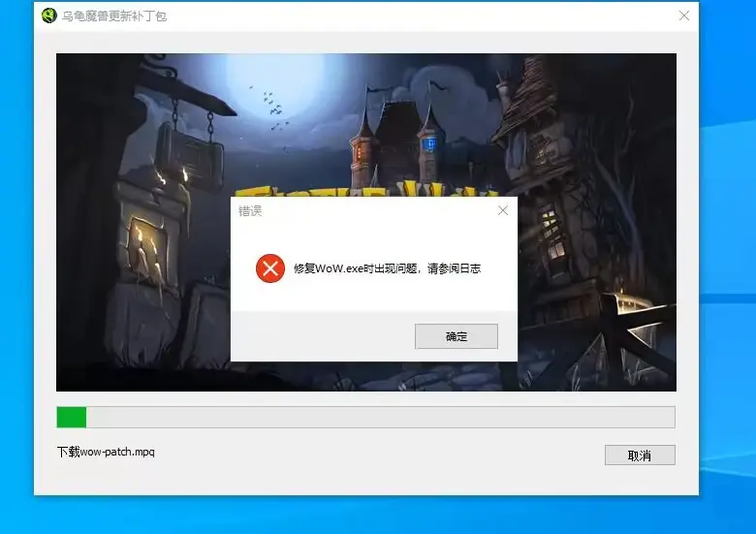Click the 下载wow-patch.mpq status text

(106, 452)
